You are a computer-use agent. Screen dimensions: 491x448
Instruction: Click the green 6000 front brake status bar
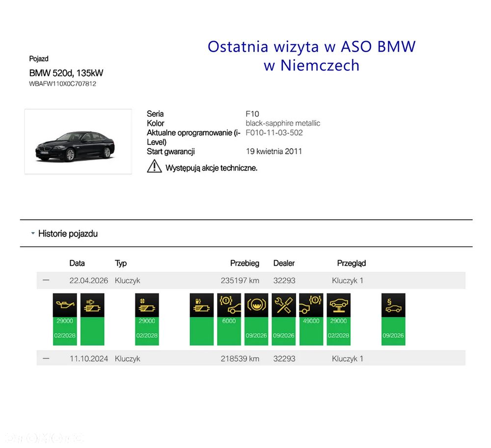click(229, 331)
